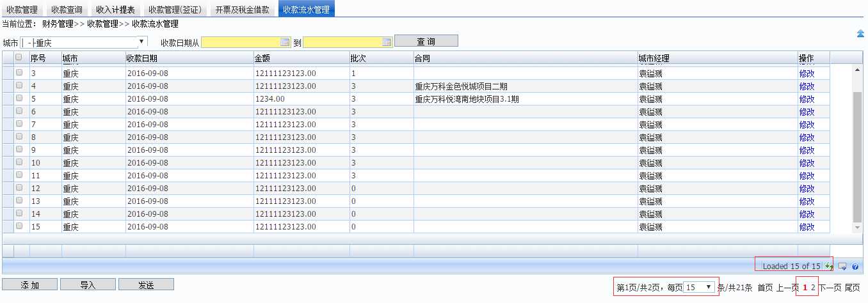The image size is (868, 303).
Task: Click 修改 link for row 15
Action: pyautogui.click(x=807, y=227)
